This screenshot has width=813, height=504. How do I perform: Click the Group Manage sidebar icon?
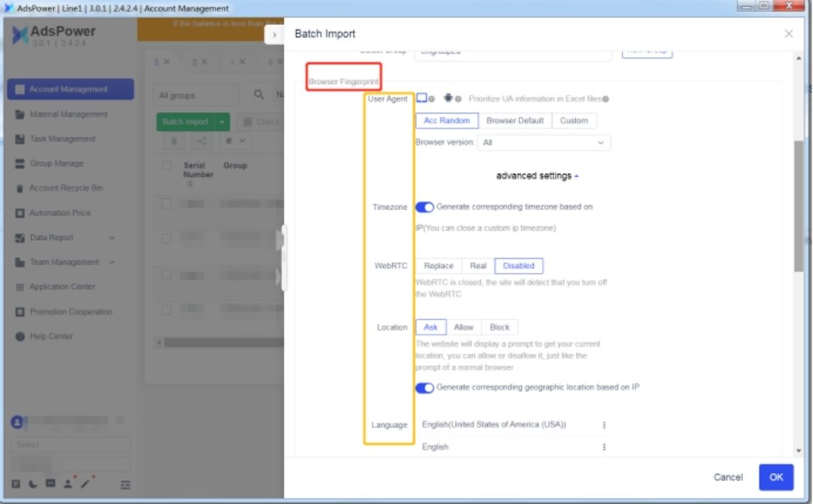(x=20, y=163)
